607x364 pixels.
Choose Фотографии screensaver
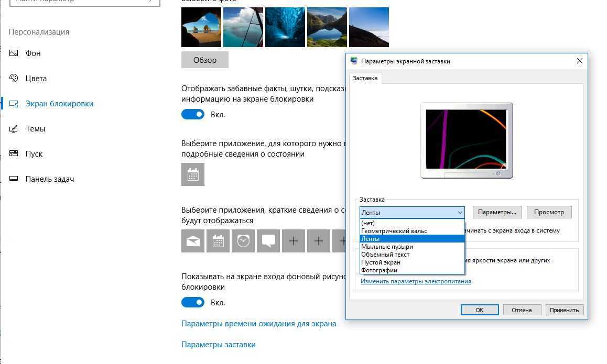[412, 270]
